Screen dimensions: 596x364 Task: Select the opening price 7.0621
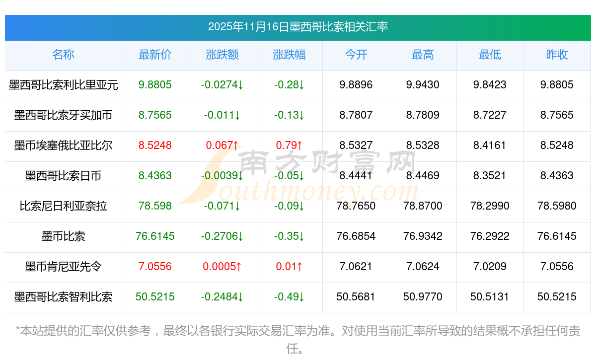point(356,267)
